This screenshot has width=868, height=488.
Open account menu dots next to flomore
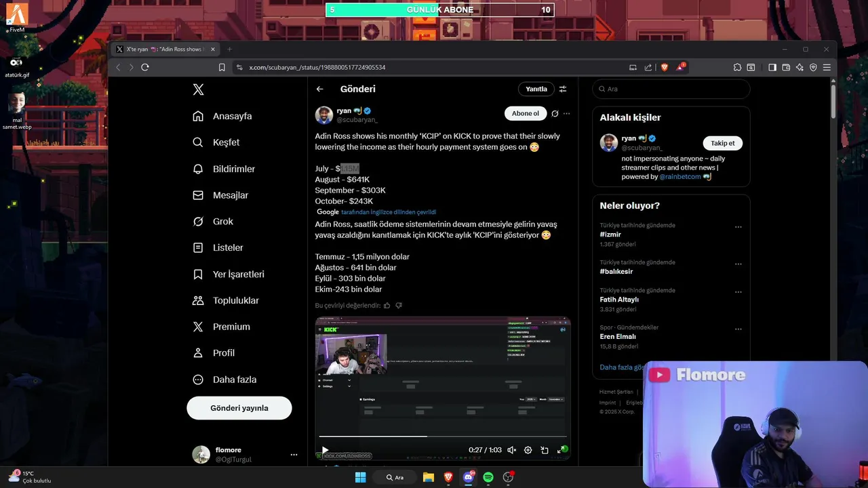(x=294, y=455)
